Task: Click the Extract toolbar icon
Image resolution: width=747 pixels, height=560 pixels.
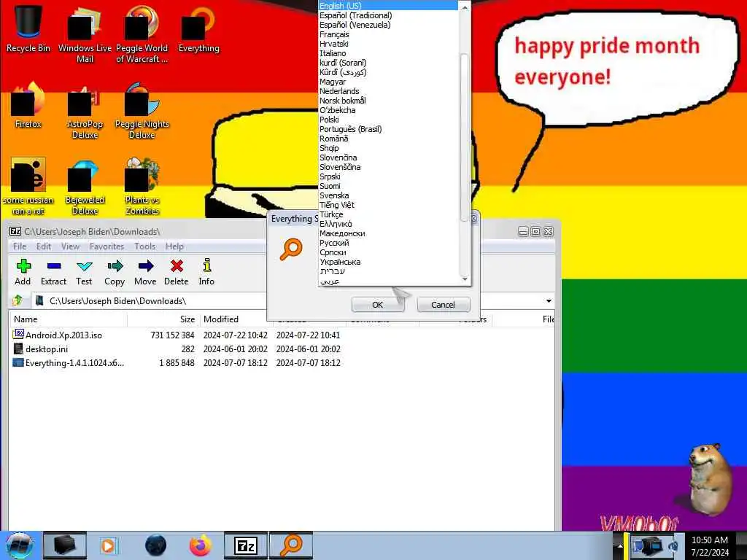Action: coord(53,272)
